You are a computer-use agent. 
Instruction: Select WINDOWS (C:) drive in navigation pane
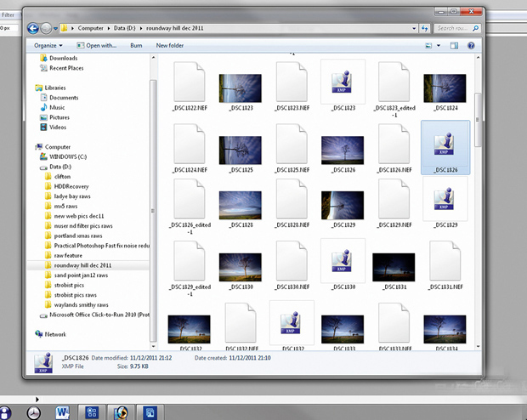point(69,157)
